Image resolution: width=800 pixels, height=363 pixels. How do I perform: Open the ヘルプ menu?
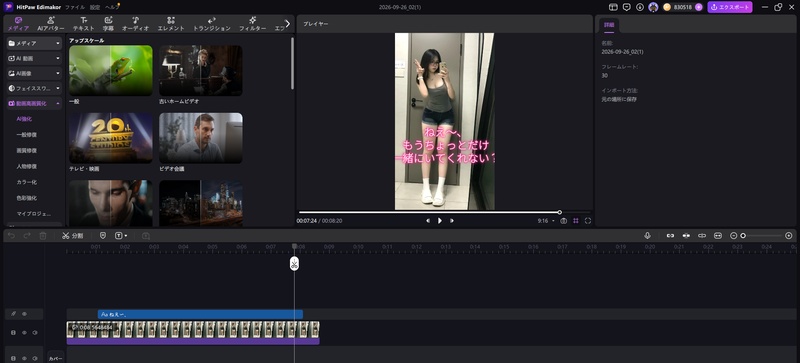coord(112,7)
